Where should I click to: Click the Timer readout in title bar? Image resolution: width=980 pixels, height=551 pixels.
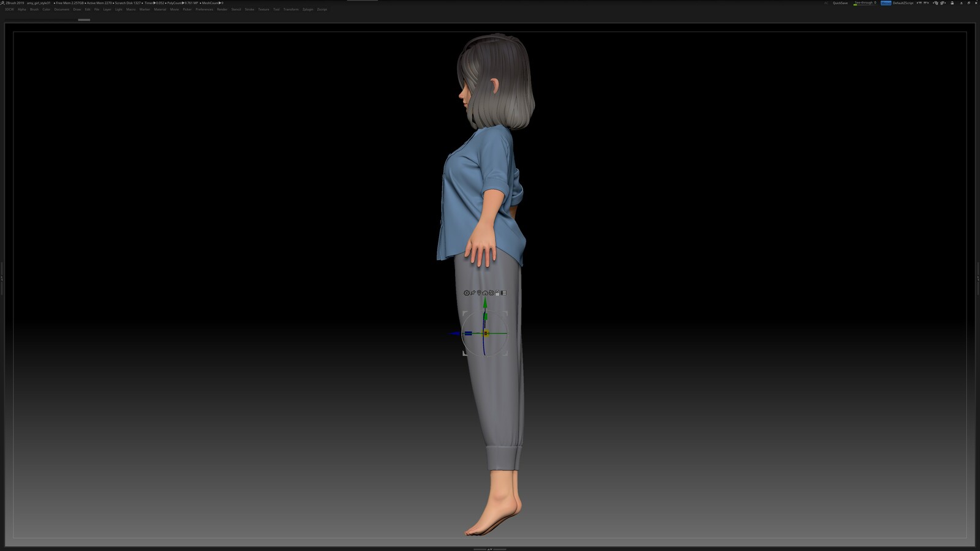[154, 3]
